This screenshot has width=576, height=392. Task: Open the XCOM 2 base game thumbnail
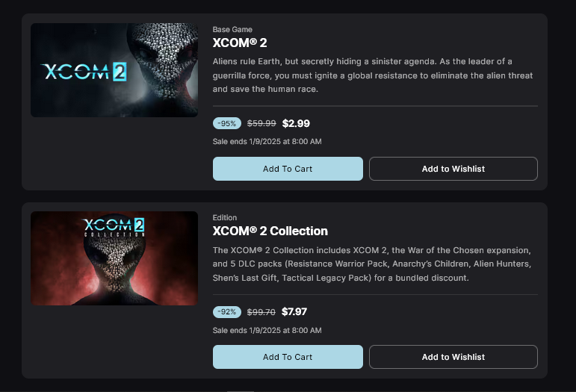click(114, 70)
